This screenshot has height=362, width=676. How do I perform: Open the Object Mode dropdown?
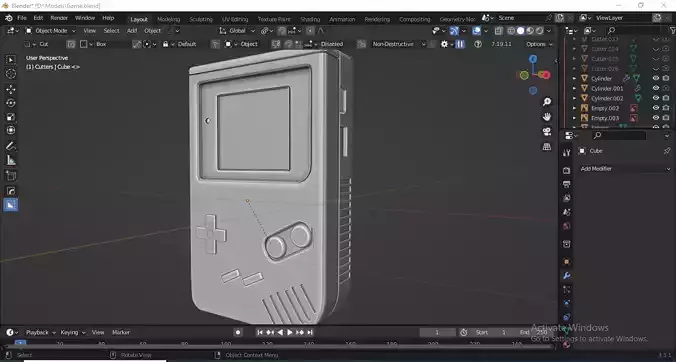pos(50,31)
